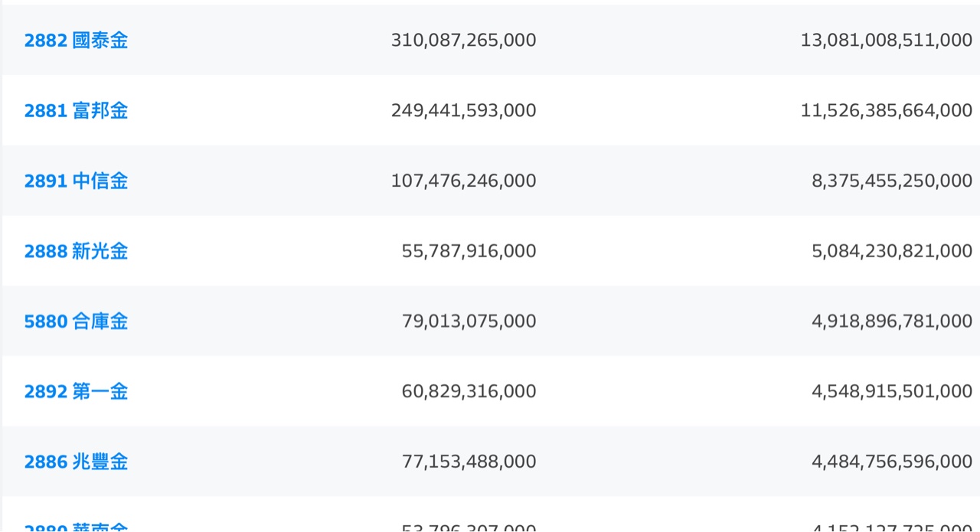The width and height of the screenshot is (980, 532).
Task: Select the 77,153,488,000 figure for 兆豐金
Action: click(469, 462)
